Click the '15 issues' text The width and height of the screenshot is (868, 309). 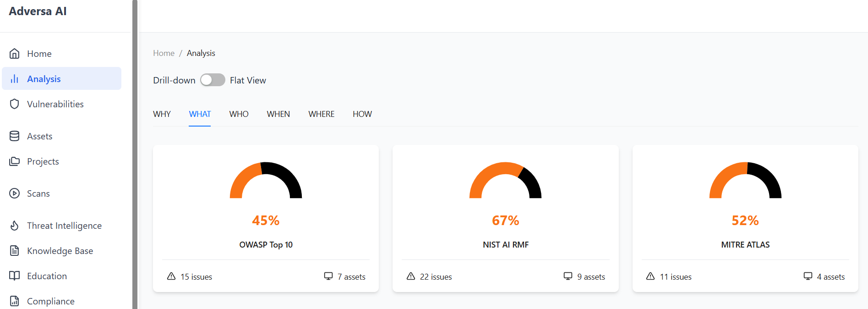(x=196, y=277)
